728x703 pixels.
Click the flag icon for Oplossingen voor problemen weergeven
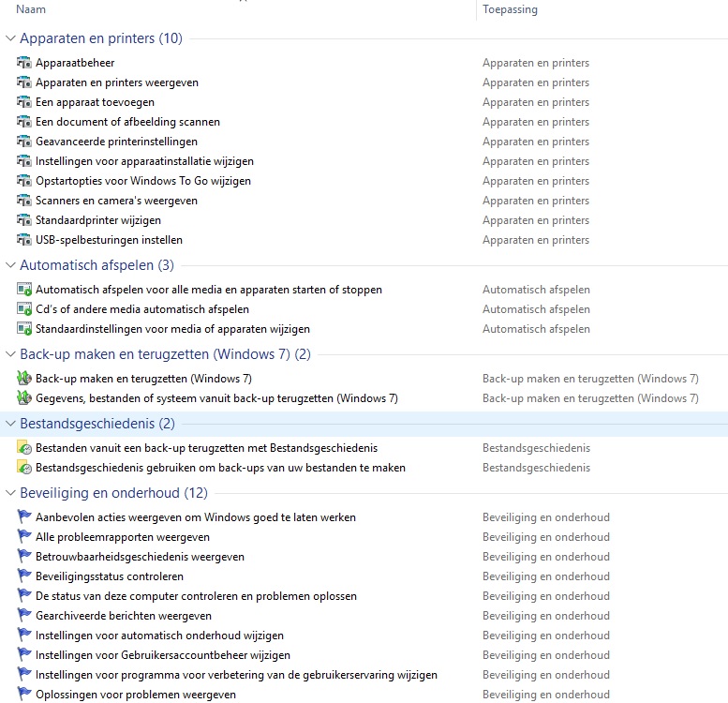24,695
